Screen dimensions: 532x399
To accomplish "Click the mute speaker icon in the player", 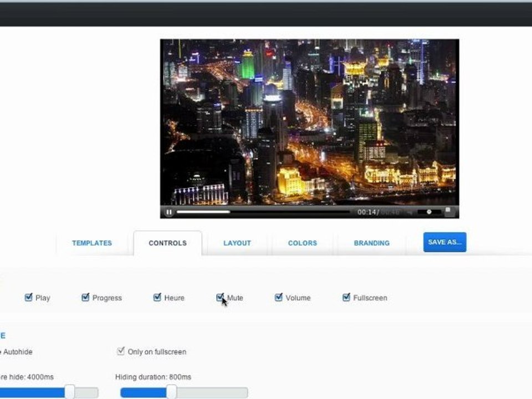I will pyautogui.click(x=410, y=212).
